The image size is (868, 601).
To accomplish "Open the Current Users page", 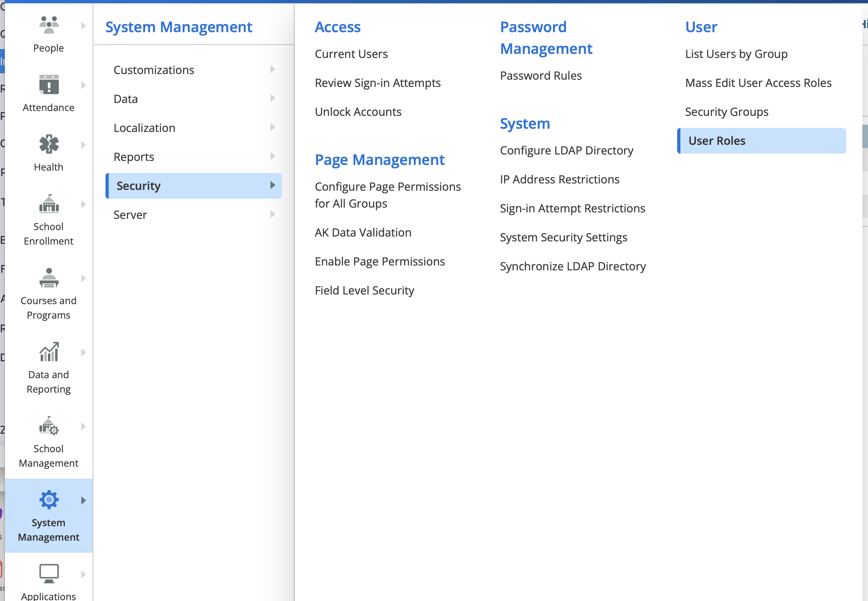I will pyautogui.click(x=351, y=54).
